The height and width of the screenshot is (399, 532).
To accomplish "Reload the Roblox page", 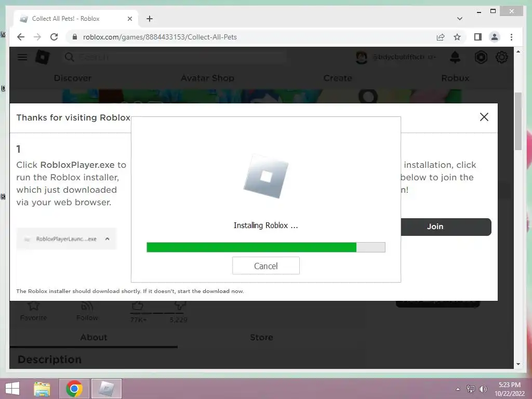I will 54,37.
